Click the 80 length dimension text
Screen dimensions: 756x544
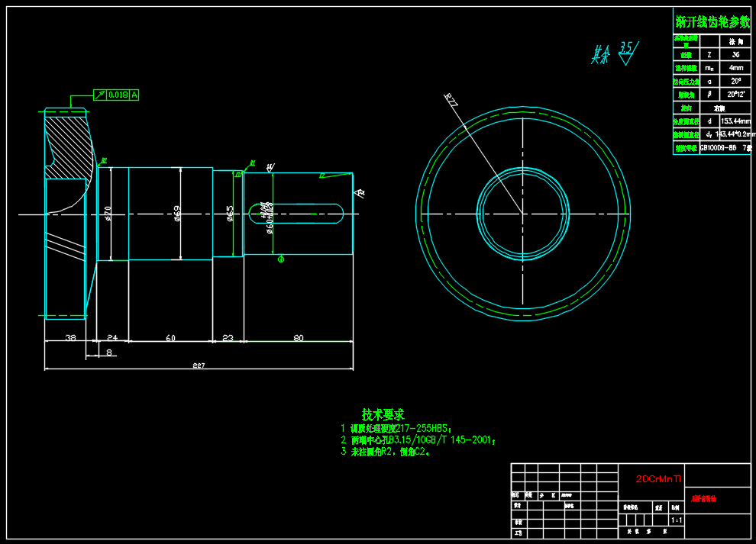tap(298, 336)
